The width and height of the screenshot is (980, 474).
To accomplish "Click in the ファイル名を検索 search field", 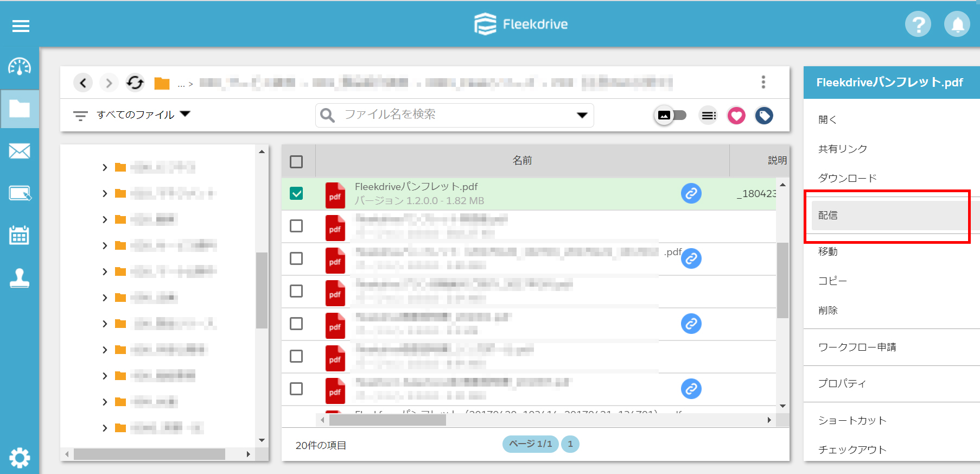I will coord(455,115).
